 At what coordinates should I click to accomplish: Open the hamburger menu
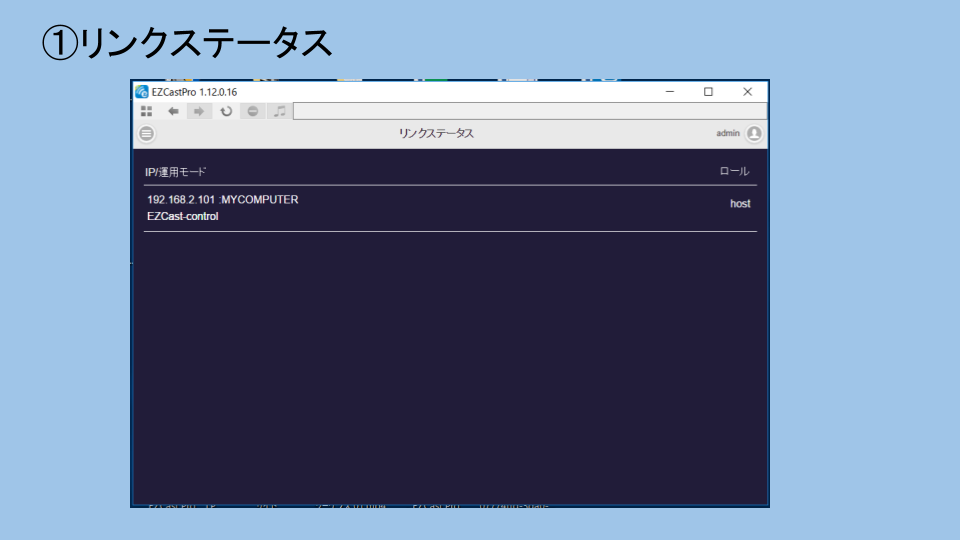click(147, 133)
